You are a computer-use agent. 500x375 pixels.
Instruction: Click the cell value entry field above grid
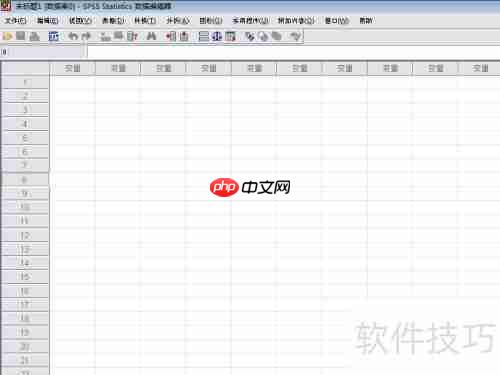coord(293,52)
